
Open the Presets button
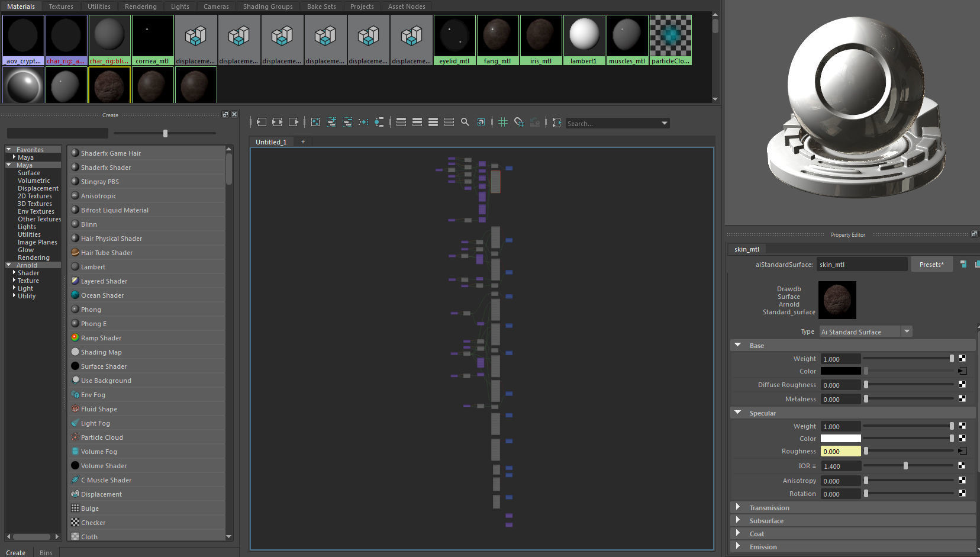point(931,265)
